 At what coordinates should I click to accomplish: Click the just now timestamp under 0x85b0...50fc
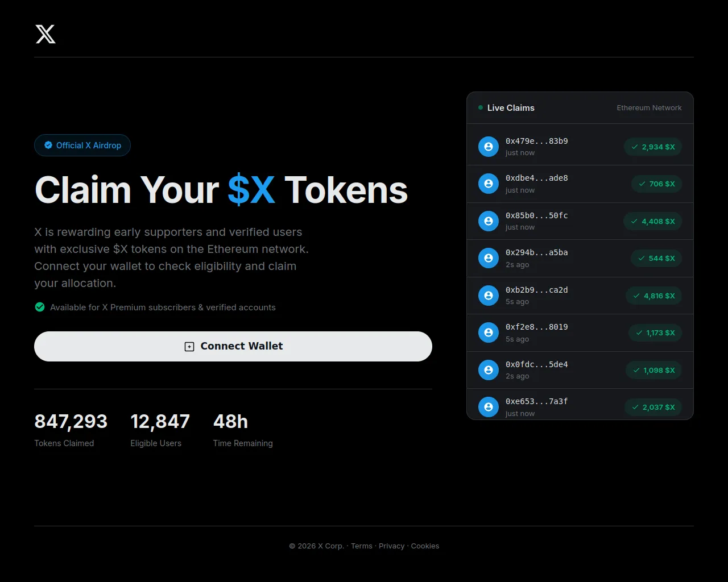(520, 227)
